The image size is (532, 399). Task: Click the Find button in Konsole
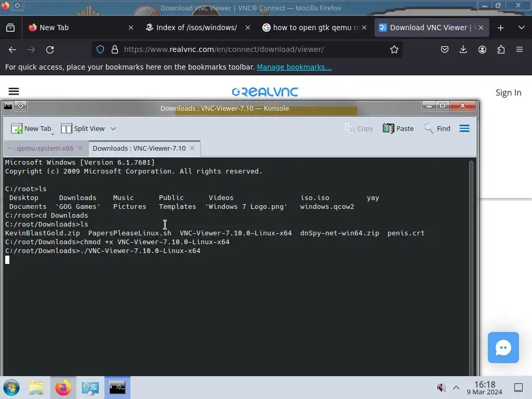[x=437, y=128]
